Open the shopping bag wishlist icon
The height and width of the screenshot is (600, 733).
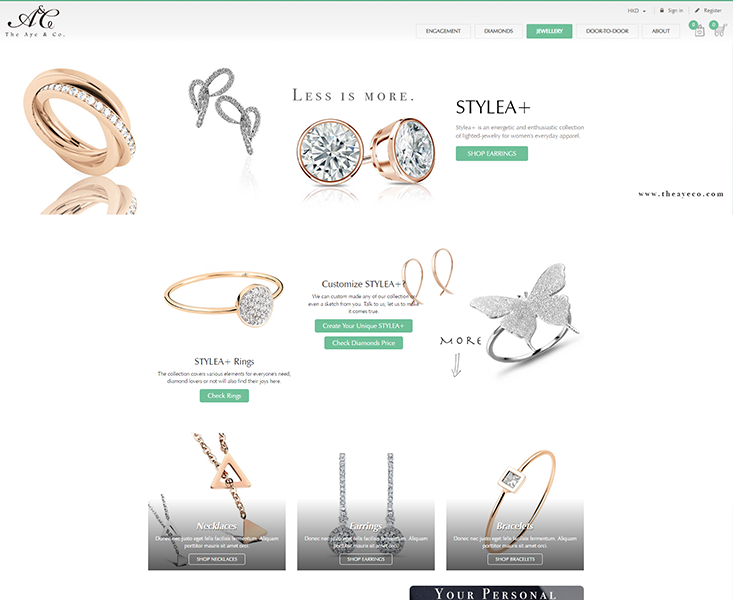(699, 31)
